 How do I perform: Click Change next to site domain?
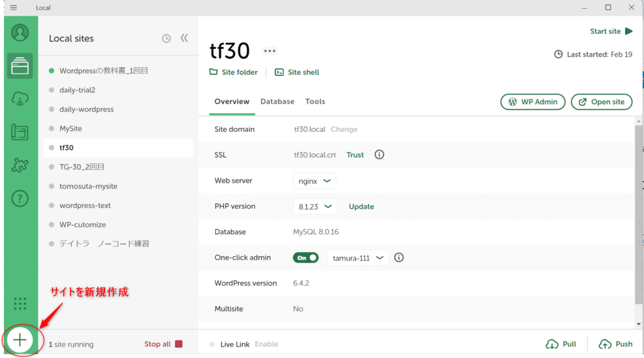coord(344,129)
